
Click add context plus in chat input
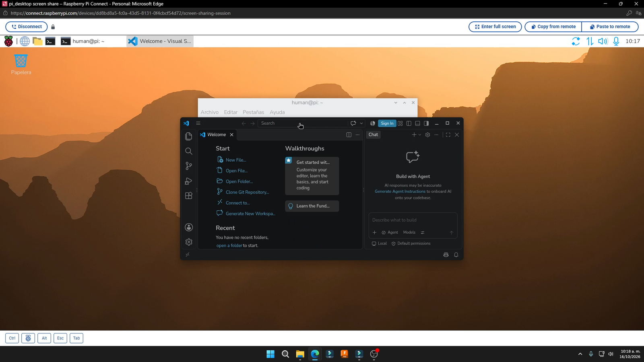(x=374, y=232)
